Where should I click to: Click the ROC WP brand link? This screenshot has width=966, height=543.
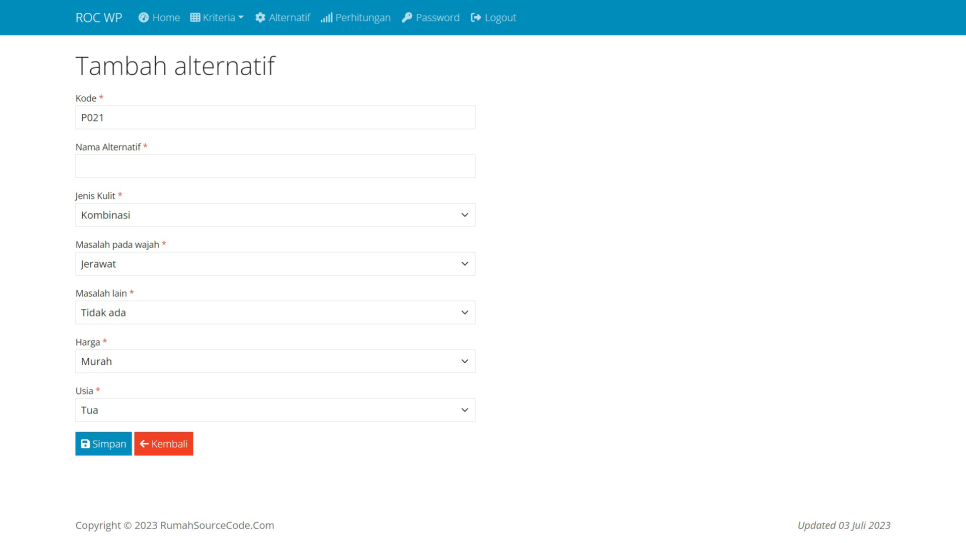point(99,18)
